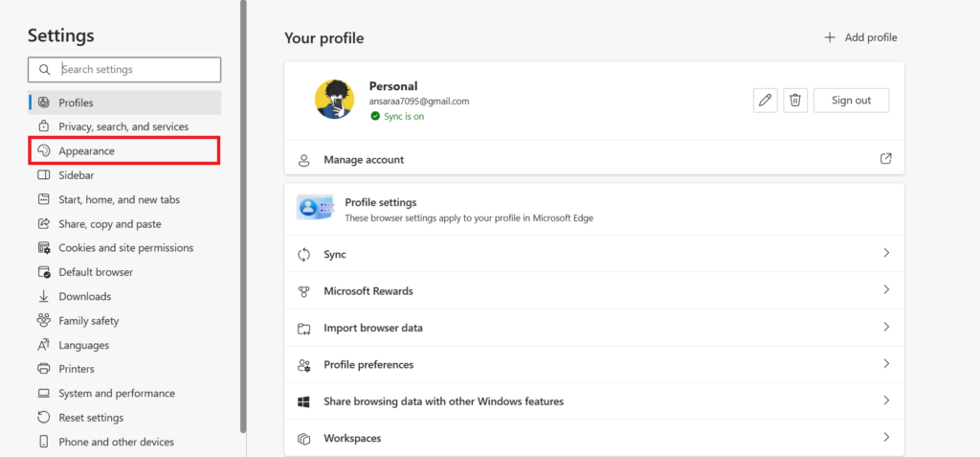Open Languages settings
Image resolution: width=980 pixels, height=457 pixels.
click(124, 345)
